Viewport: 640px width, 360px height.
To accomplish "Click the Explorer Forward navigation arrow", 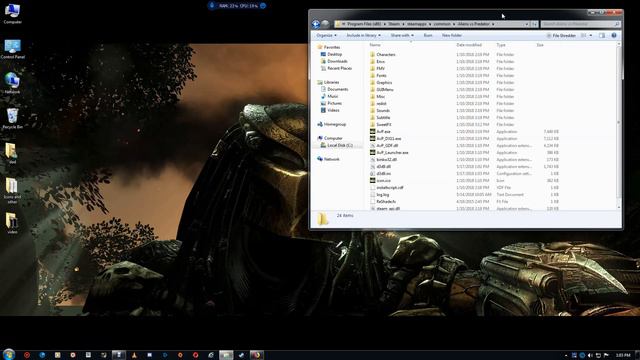I will point(325,24).
